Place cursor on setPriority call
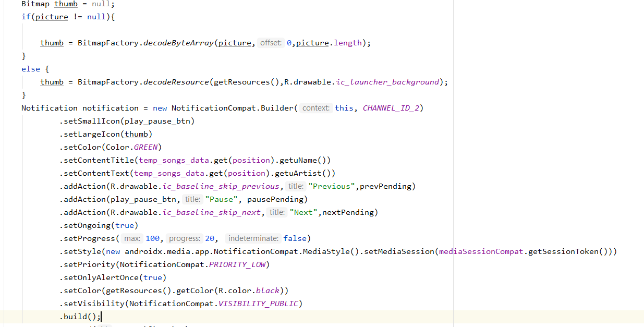 89,264
